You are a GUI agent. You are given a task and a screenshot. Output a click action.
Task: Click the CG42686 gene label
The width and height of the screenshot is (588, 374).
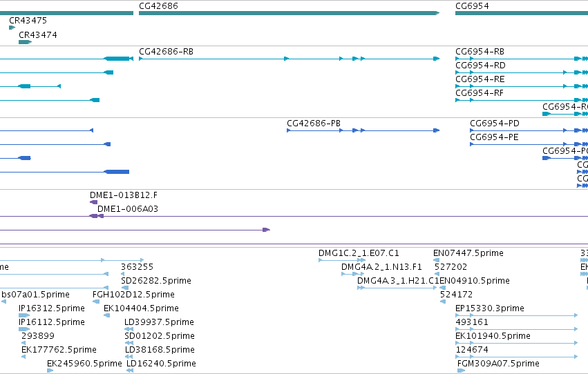[158, 6]
